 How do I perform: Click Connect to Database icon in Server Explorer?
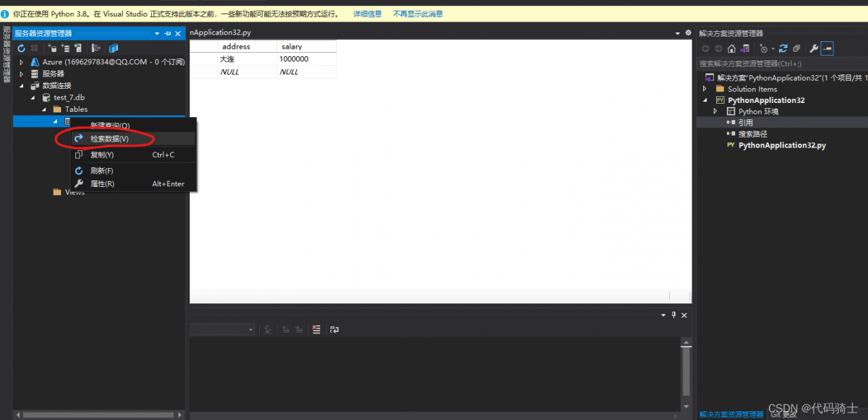52,48
